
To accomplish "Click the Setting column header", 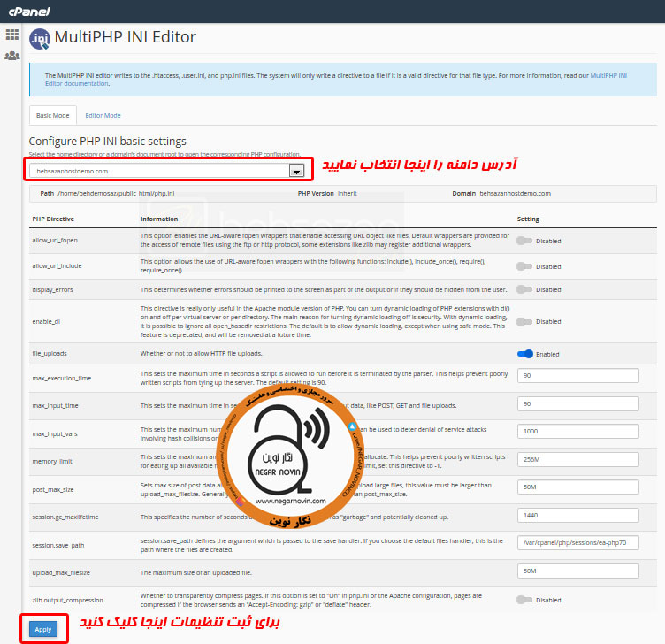I will pyautogui.click(x=528, y=218).
